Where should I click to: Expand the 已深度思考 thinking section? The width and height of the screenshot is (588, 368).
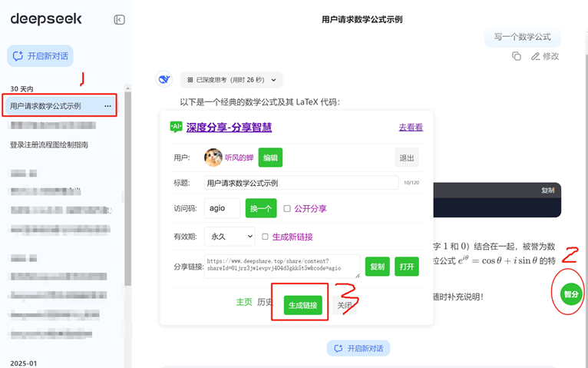pos(231,79)
